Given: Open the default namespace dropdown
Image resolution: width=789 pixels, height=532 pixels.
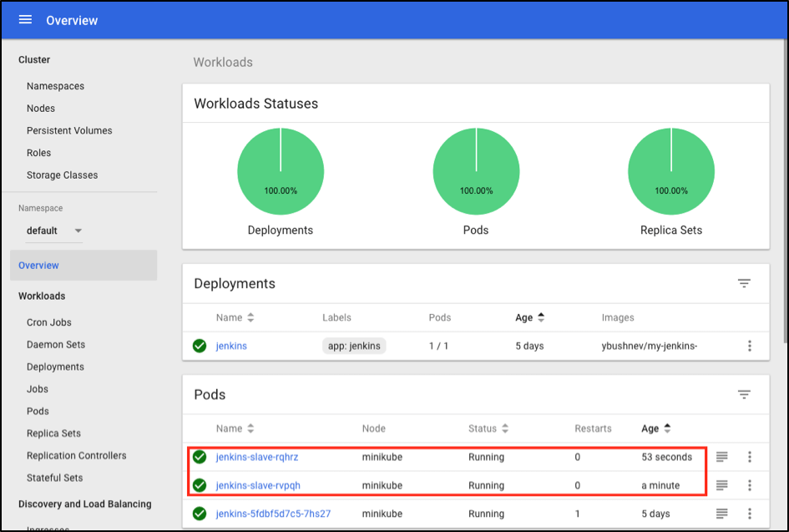Looking at the screenshot, I should (x=53, y=231).
